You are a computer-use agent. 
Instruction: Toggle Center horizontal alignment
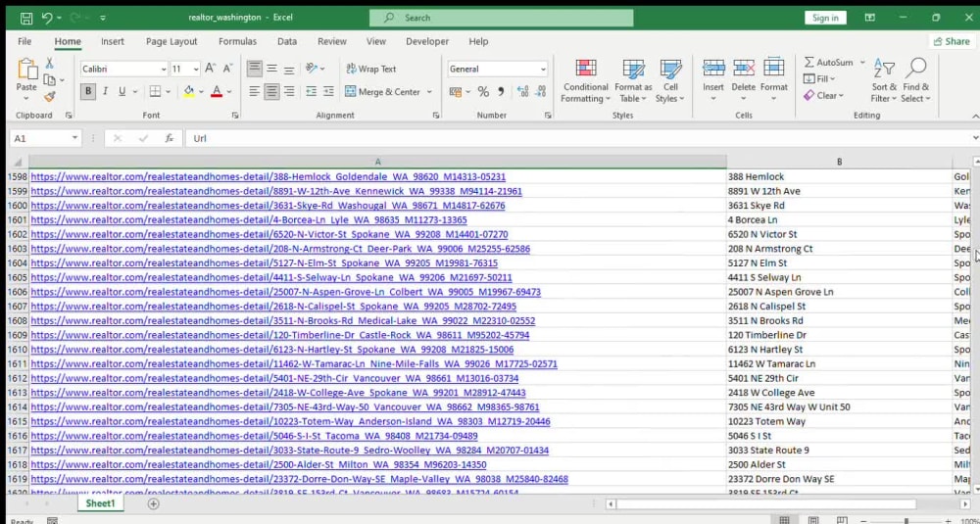pos(271,92)
